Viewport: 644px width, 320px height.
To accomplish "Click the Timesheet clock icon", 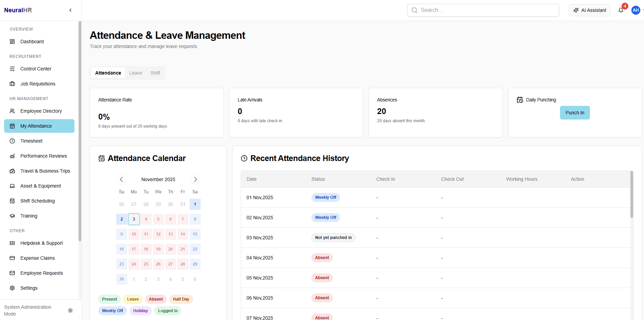I will 12,141.
